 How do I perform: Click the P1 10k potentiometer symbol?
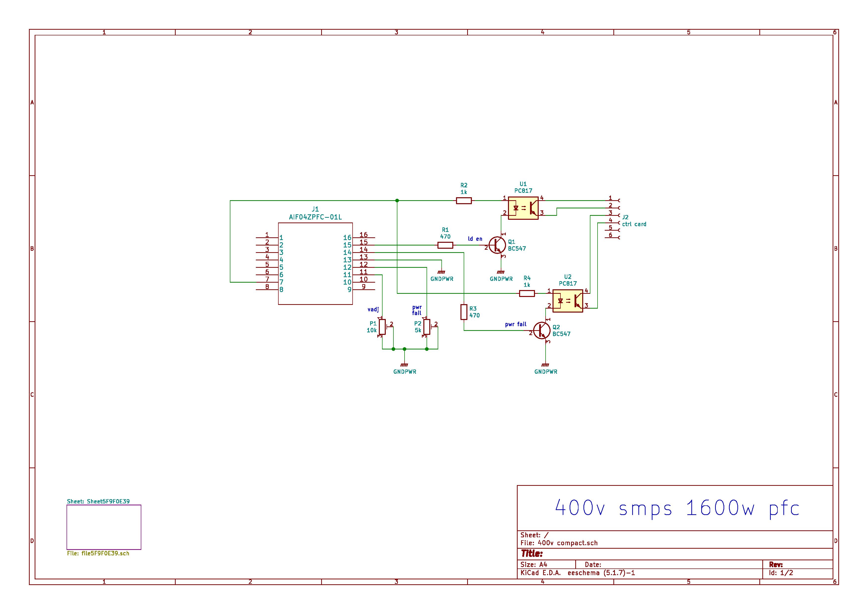[x=382, y=327]
